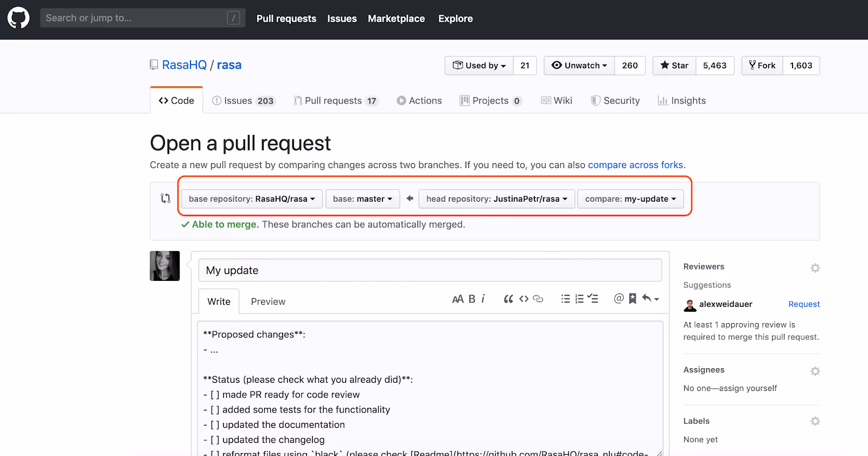Mention a user with @ icon

point(618,298)
